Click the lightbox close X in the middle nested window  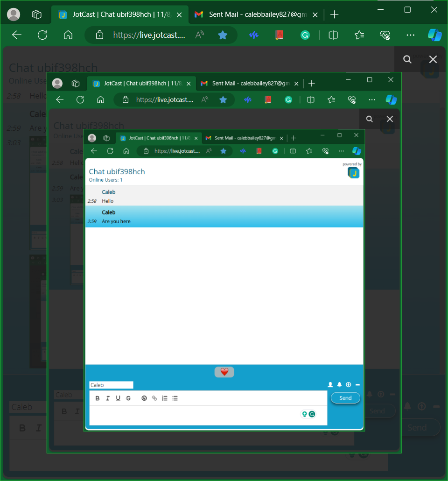tap(390, 119)
